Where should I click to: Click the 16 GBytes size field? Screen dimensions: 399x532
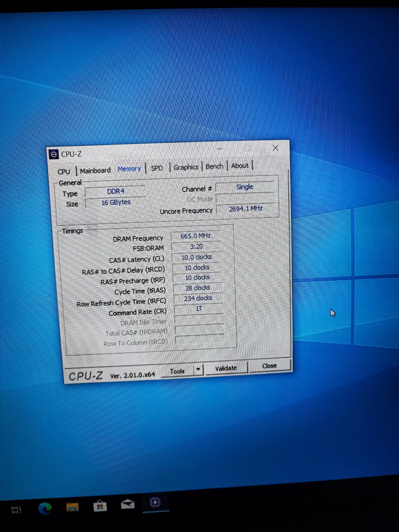coord(116,202)
